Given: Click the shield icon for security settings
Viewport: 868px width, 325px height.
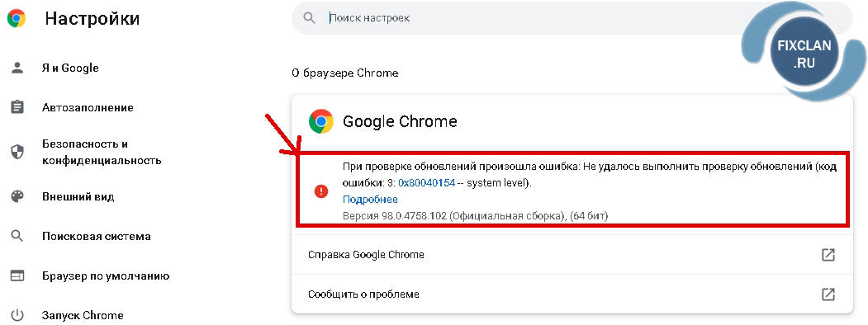Looking at the screenshot, I should 17,152.
